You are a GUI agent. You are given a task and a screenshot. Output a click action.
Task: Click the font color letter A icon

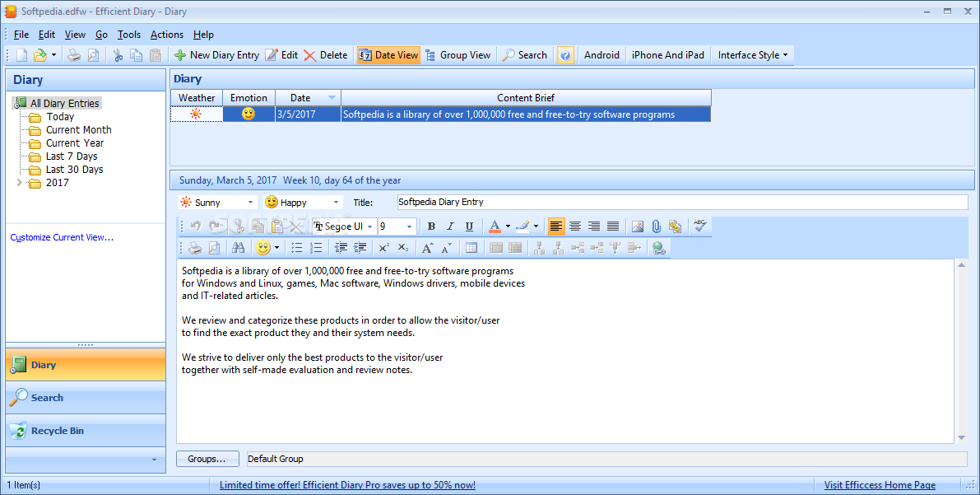coord(495,226)
